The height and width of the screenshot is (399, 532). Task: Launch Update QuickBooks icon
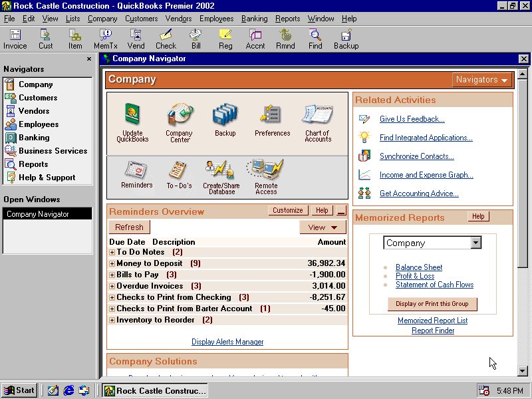pyautogui.click(x=132, y=122)
